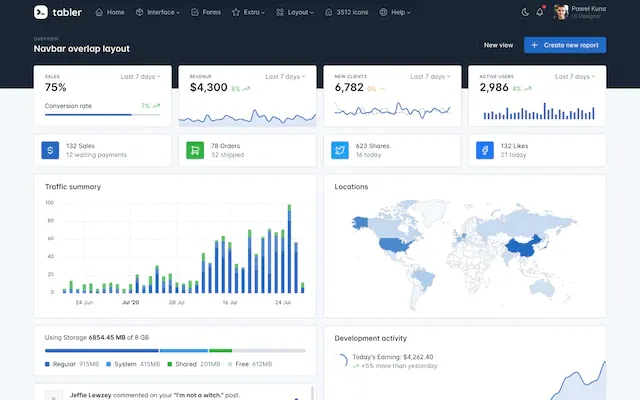Open Last 7 days dropdown in Revenue card
640x400 pixels.
[285, 76]
